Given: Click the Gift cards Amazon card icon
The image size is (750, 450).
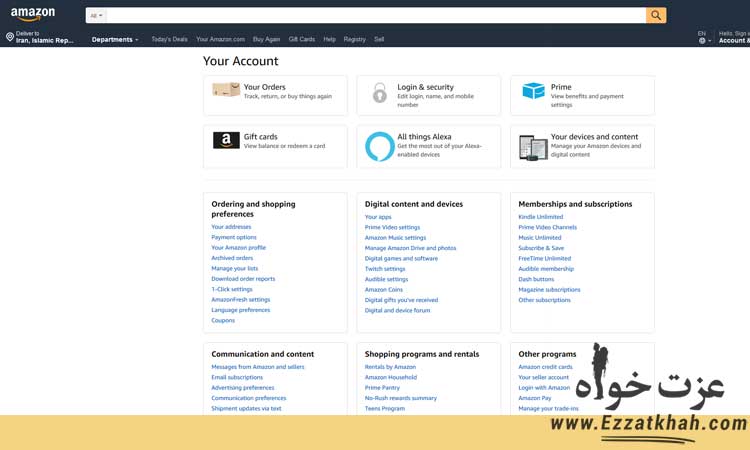Looking at the screenshot, I should click(x=226, y=141).
